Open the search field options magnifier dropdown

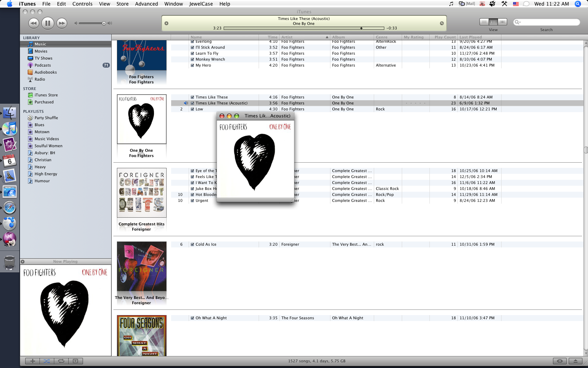click(x=518, y=22)
